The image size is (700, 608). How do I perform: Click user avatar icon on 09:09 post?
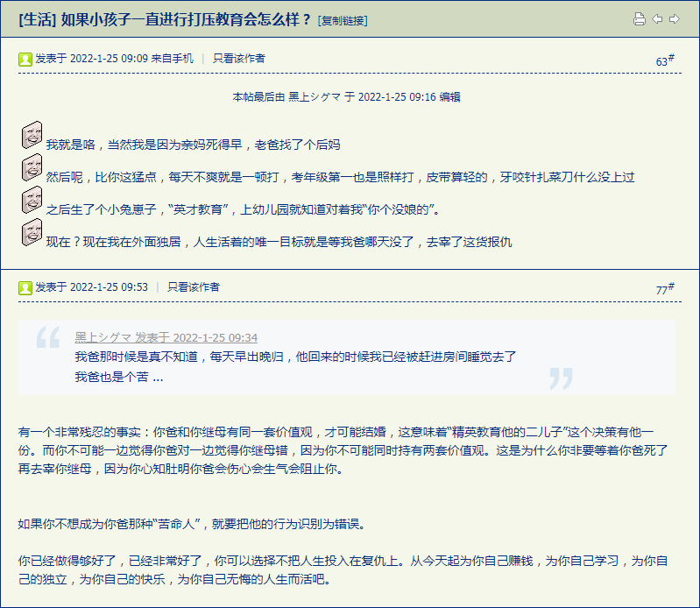click(25, 60)
